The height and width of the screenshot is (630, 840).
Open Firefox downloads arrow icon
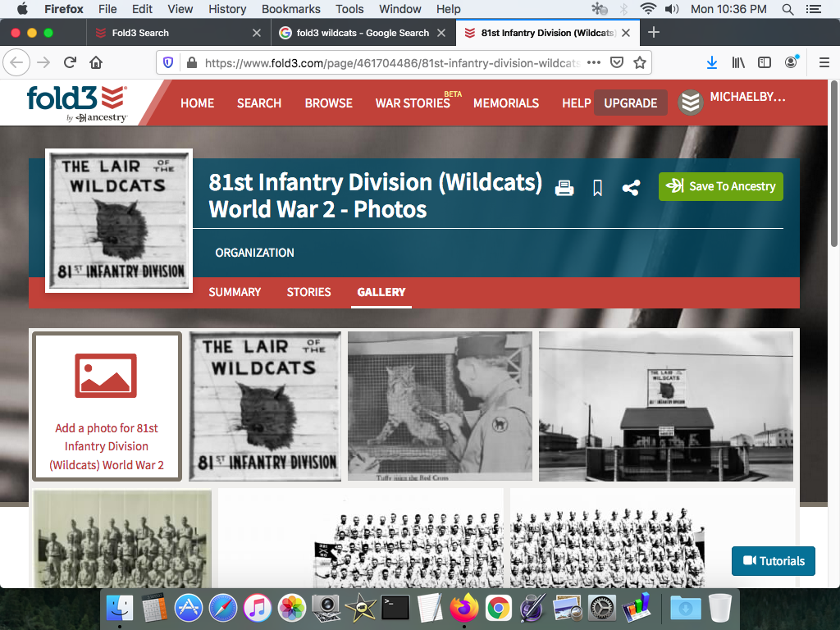(712, 62)
